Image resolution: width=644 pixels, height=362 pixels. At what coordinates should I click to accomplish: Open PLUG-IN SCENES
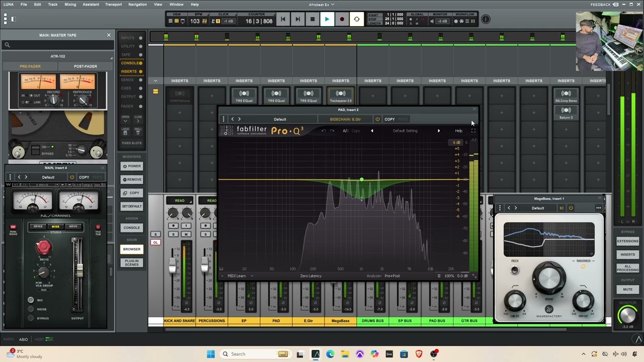pos(132,262)
